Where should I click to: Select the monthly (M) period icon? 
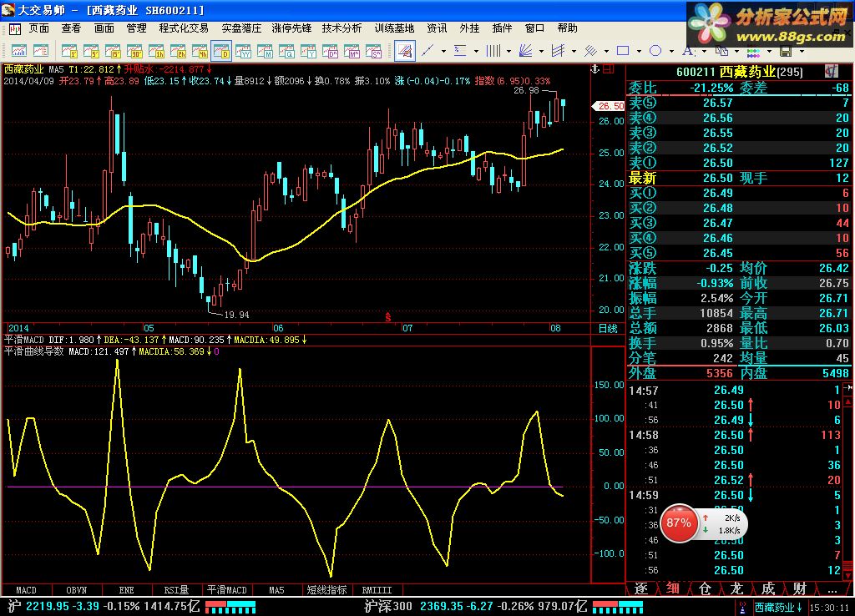coord(265,51)
